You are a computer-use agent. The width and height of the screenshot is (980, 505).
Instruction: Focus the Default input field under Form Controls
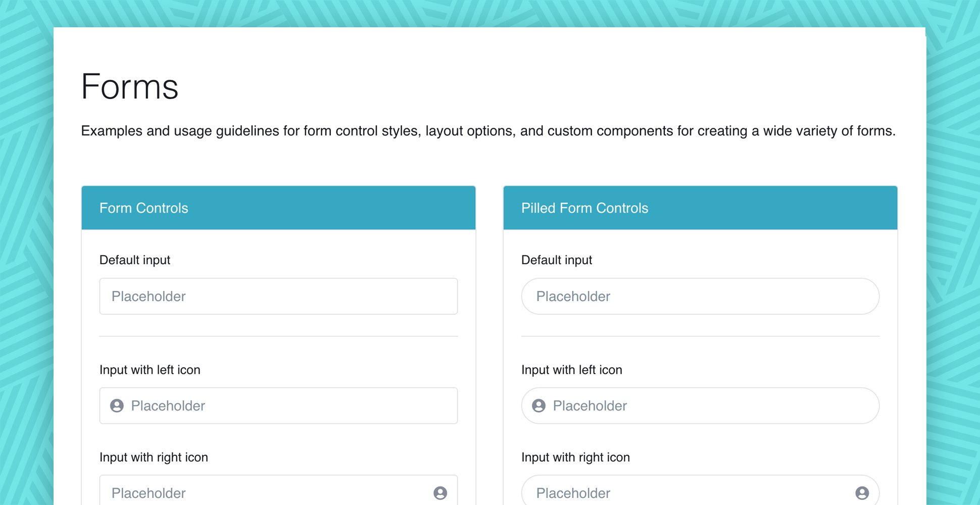[278, 296]
